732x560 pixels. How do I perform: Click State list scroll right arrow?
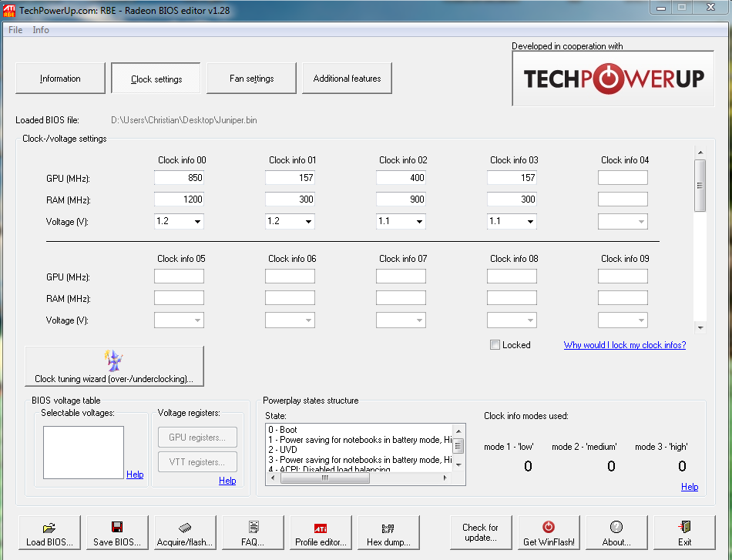click(445, 478)
